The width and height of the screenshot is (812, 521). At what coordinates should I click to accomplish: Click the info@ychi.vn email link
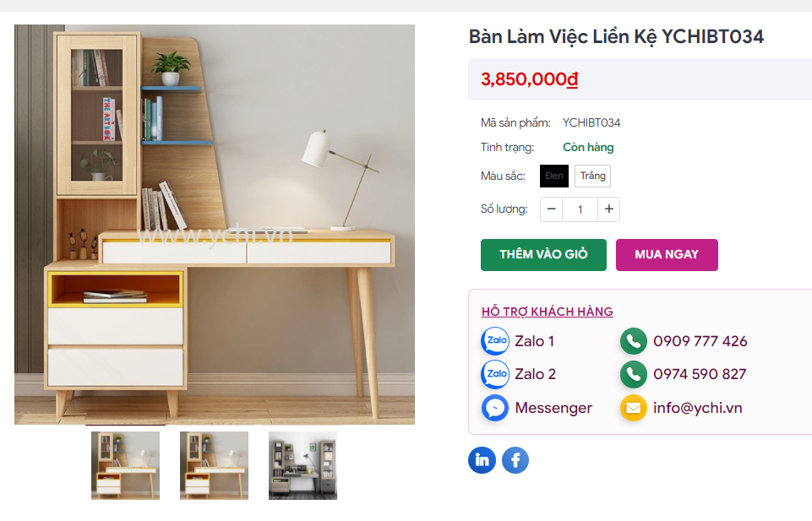pyautogui.click(x=697, y=408)
